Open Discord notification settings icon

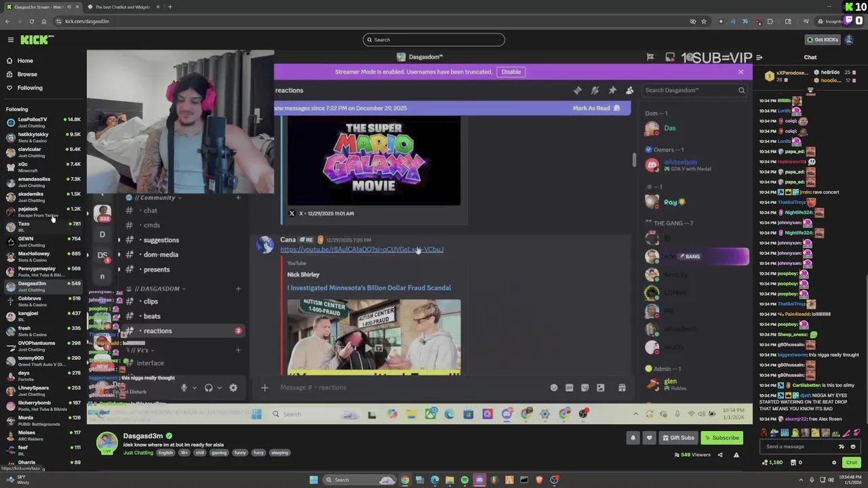click(595, 90)
